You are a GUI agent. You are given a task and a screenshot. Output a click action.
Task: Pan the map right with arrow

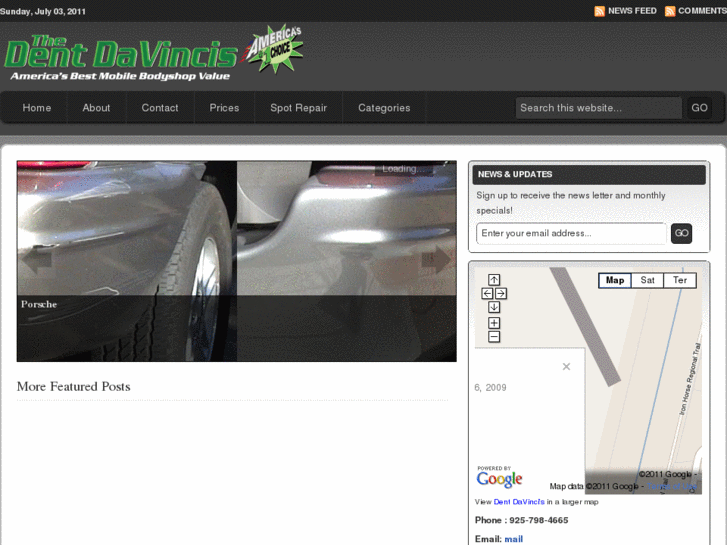(x=501, y=294)
